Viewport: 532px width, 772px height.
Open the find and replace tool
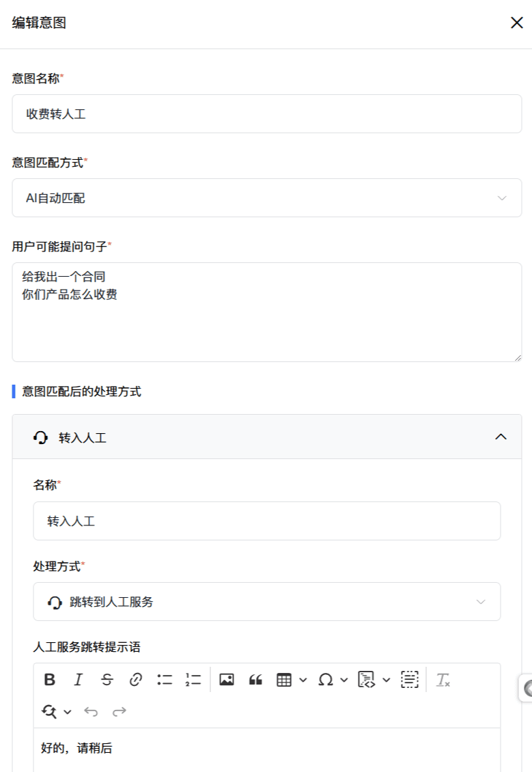point(56,712)
